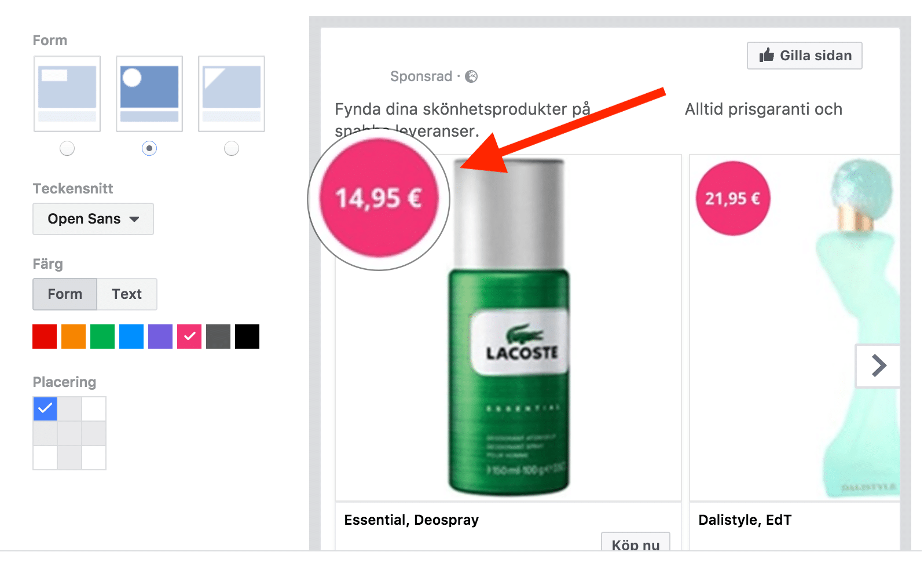
Task: Pick the red color swatch
Action: (45, 337)
